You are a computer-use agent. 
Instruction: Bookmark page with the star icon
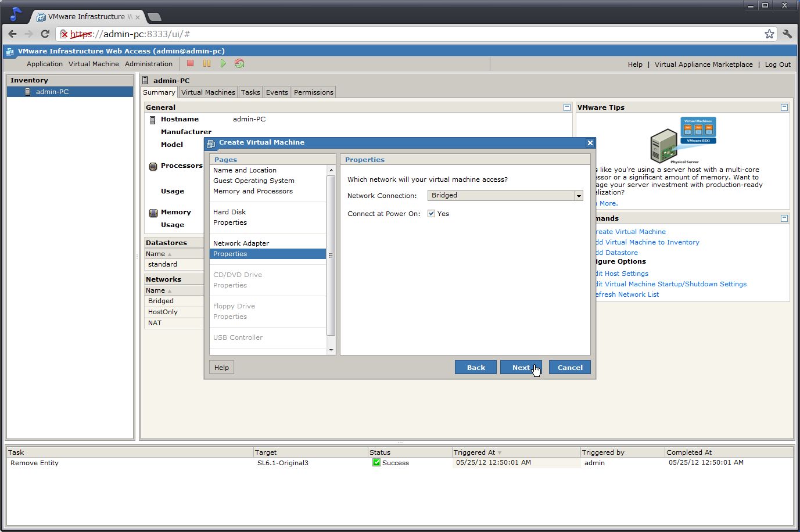coord(769,34)
